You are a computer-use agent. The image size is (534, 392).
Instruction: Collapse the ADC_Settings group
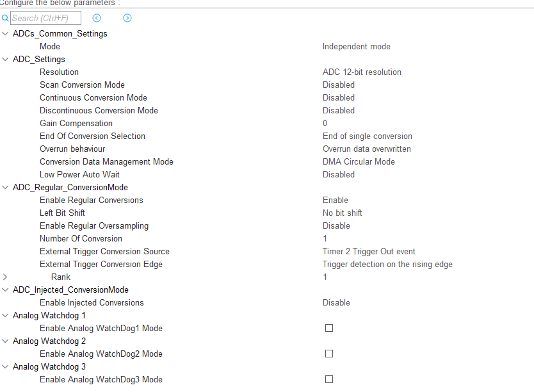point(6,59)
